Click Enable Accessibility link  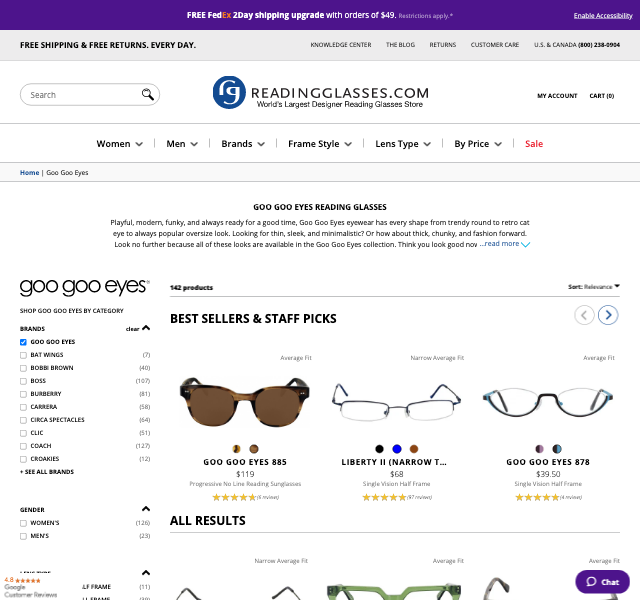[603, 16]
